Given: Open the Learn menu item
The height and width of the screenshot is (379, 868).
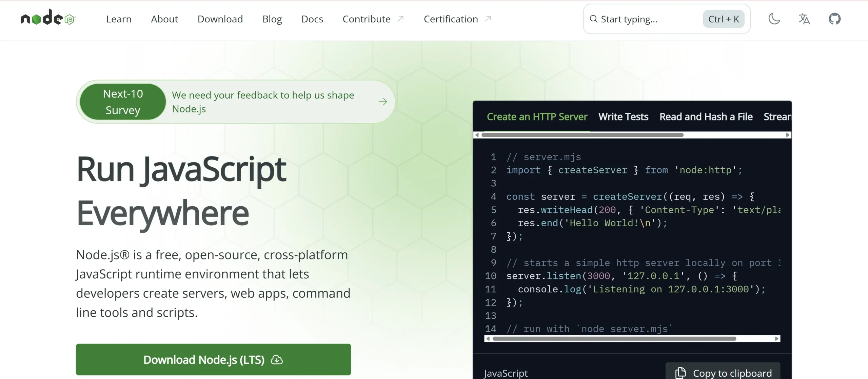Looking at the screenshot, I should [119, 19].
